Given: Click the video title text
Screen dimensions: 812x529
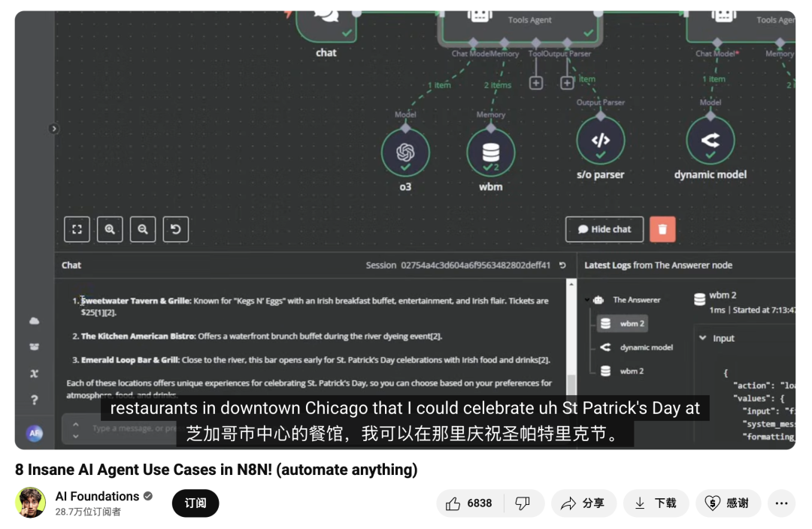Looking at the screenshot, I should point(216,470).
